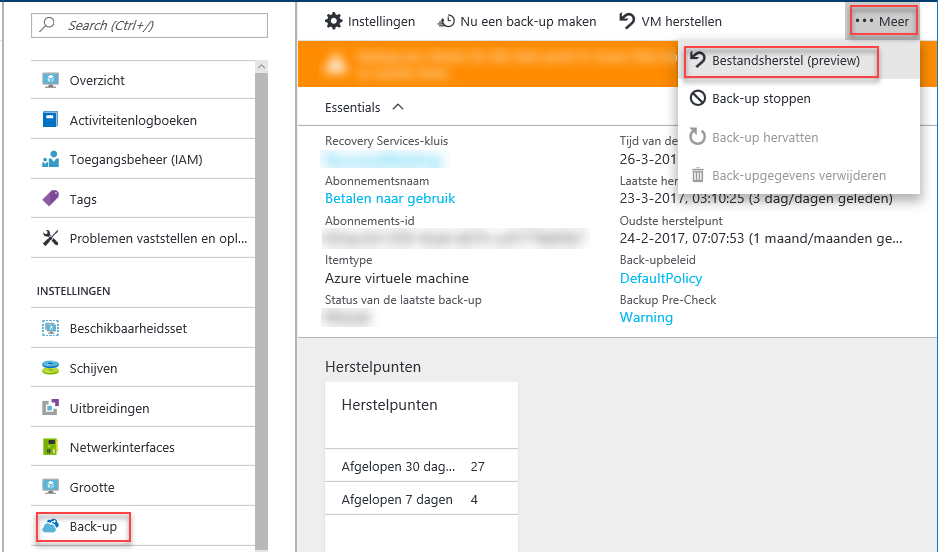Select the Afgelopen 7 dagen row

[x=421, y=499]
